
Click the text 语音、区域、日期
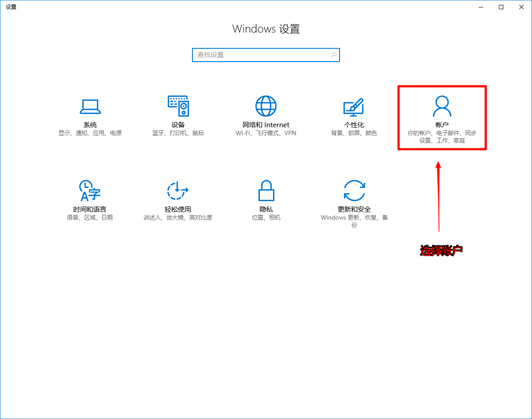click(x=90, y=218)
